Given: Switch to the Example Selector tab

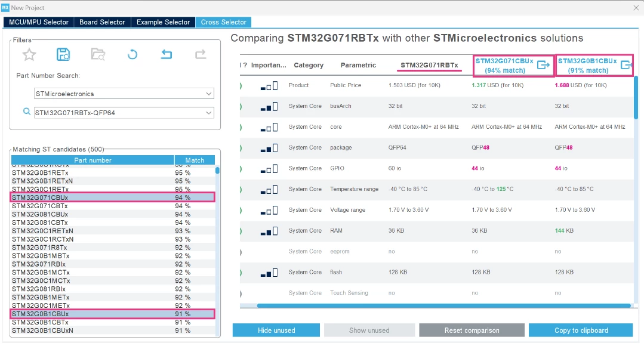Looking at the screenshot, I should point(163,22).
